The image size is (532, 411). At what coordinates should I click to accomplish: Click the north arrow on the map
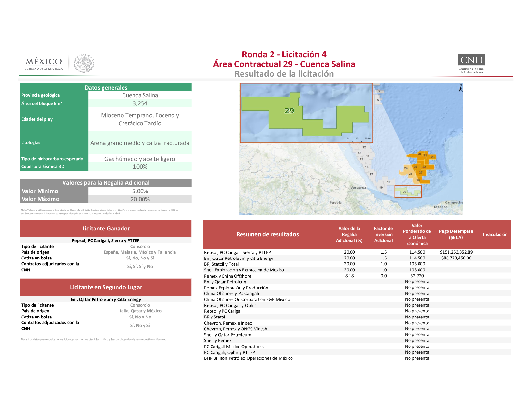pyautogui.click(x=461, y=88)
